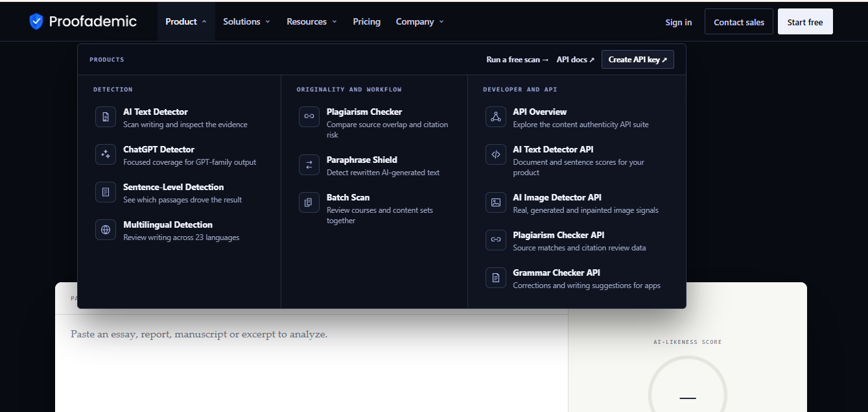This screenshot has height=412, width=868.
Task: Click the essay paste text area
Action: (311, 363)
